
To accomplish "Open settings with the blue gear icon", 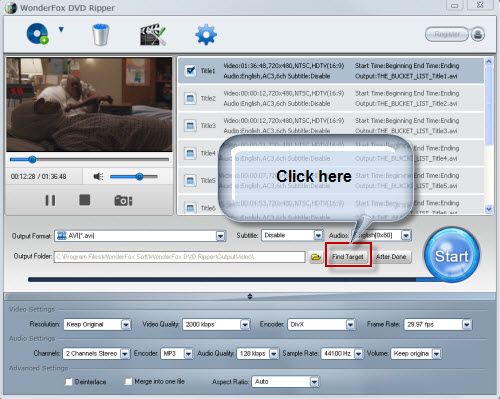I will point(206,34).
